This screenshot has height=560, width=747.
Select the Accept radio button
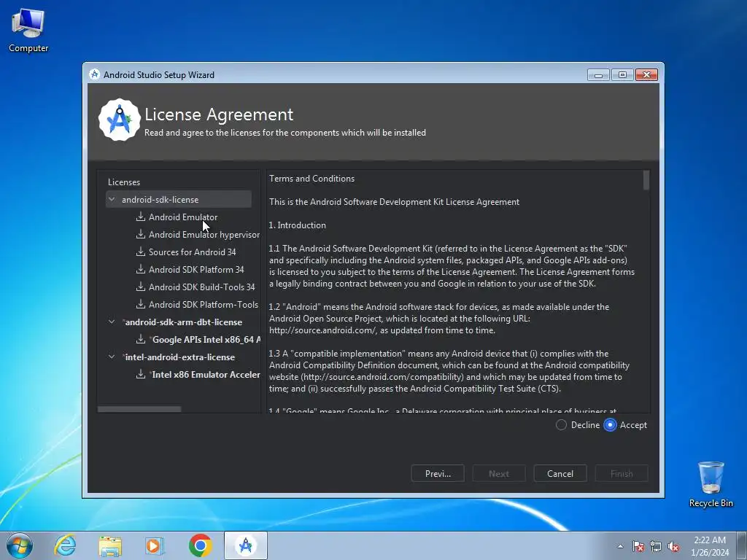(610, 425)
